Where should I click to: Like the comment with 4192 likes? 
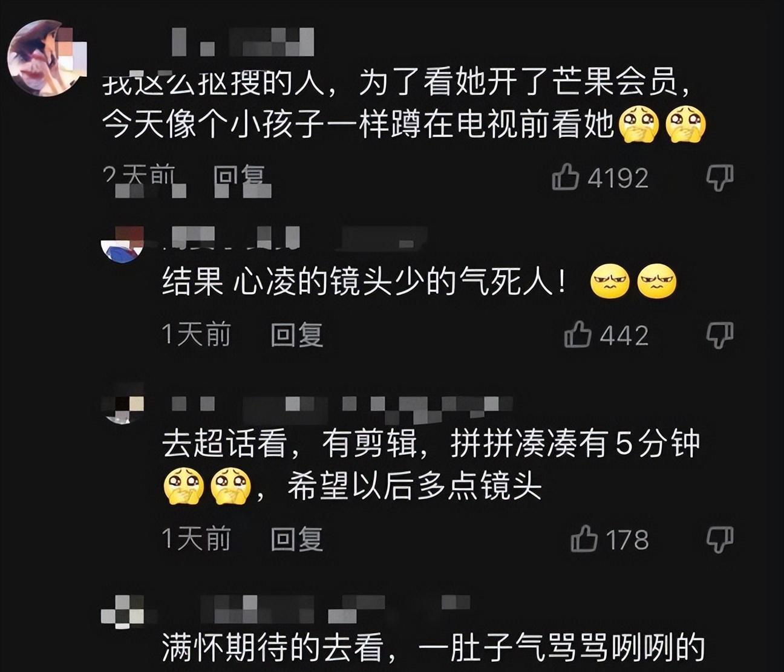[565, 178]
